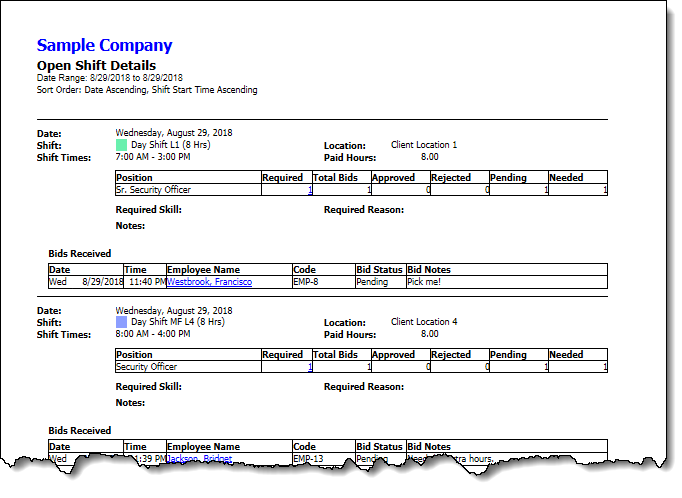Click the Day Shift L1 (8 Hrs) label
682x498 pixels.
click(178, 145)
